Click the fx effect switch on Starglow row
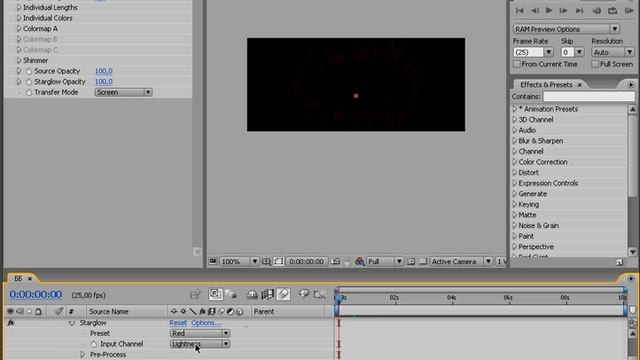The width and height of the screenshot is (640, 360). pos(11,322)
